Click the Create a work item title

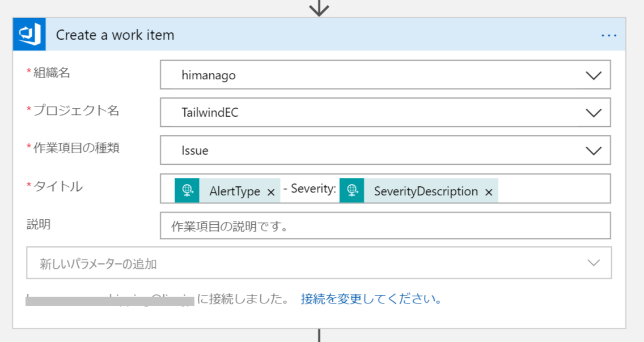tap(115, 35)
